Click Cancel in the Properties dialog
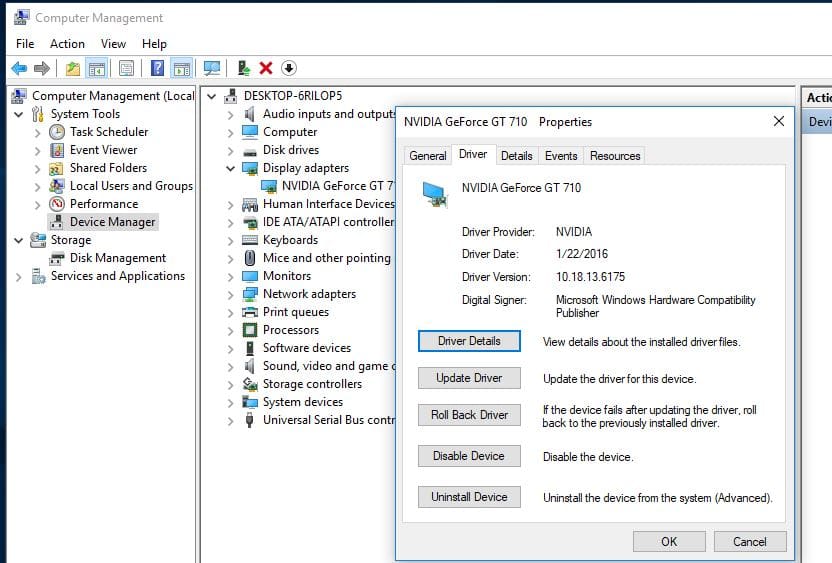The image size is (832, 563). [750, 542]
